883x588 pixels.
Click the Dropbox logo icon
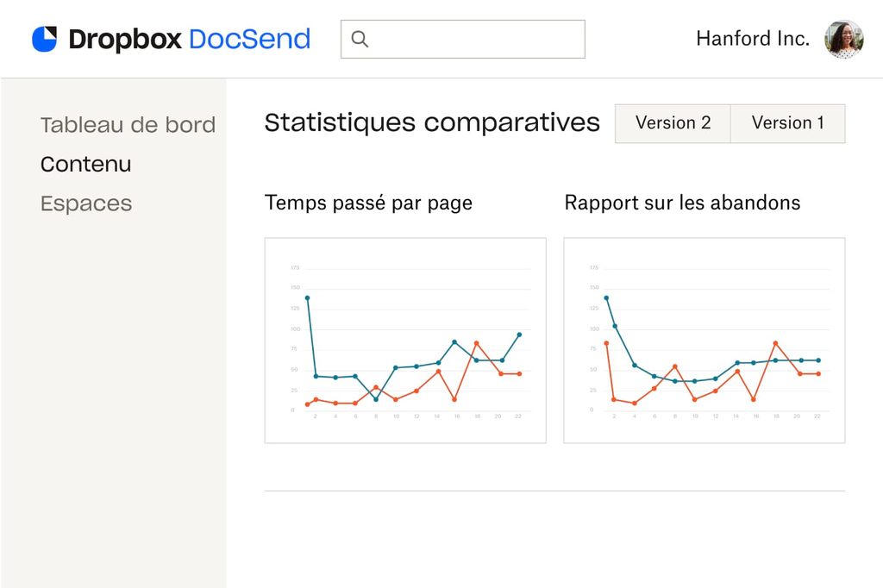click(x=44, y=38)
